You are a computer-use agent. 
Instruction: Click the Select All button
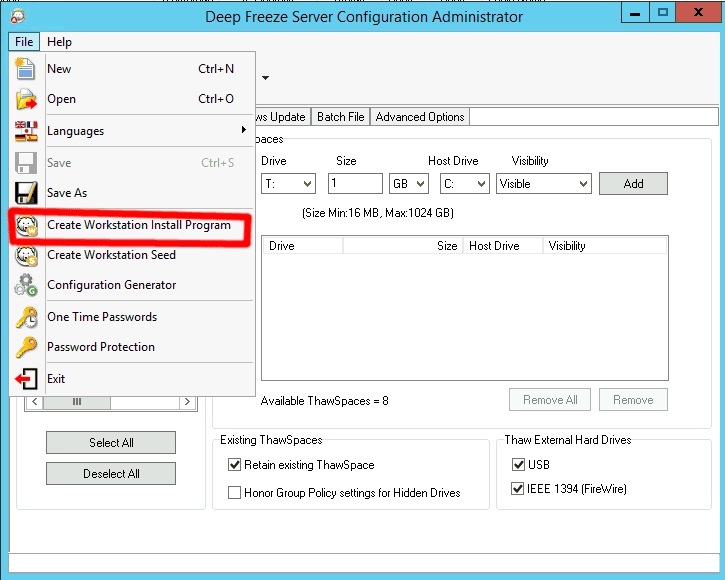(111, 443)
